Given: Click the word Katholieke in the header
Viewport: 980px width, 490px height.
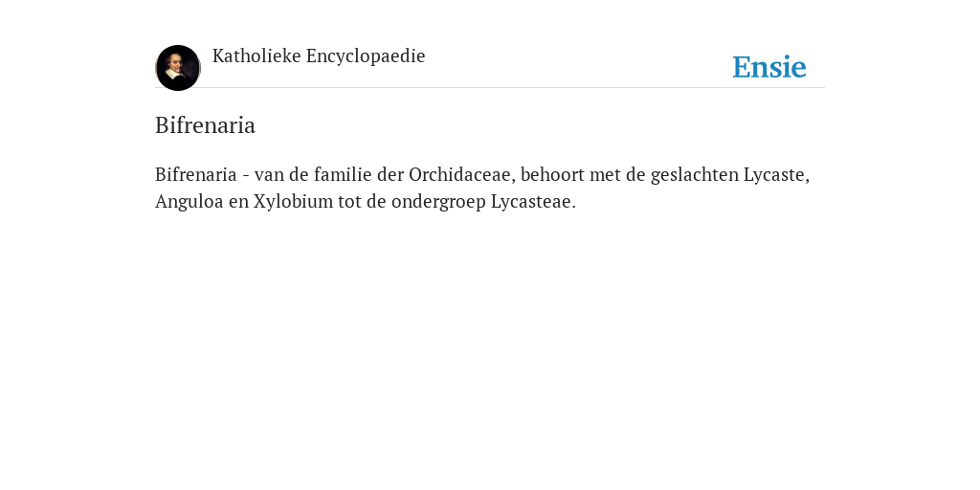Looking at the screenshot, I should click(x=256, y=56).
